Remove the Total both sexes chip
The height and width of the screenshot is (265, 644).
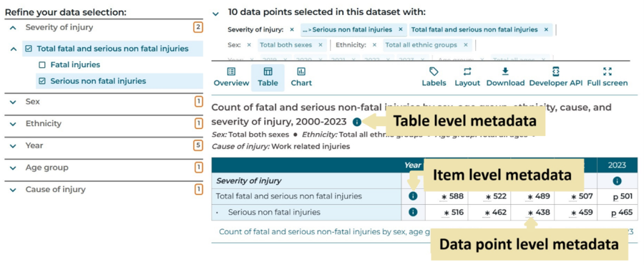tap(321, 45)
